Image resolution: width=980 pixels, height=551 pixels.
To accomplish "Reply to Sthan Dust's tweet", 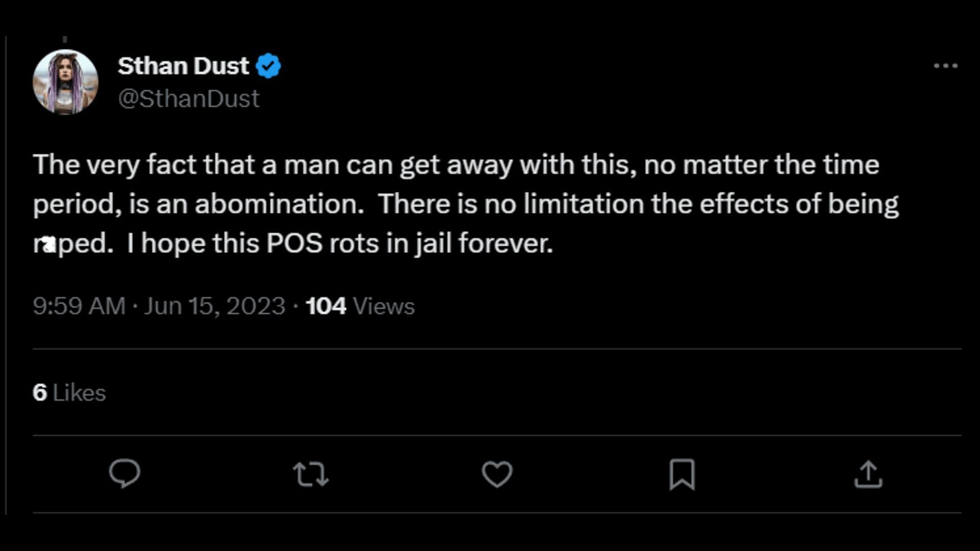I will [x=124, y=473].
